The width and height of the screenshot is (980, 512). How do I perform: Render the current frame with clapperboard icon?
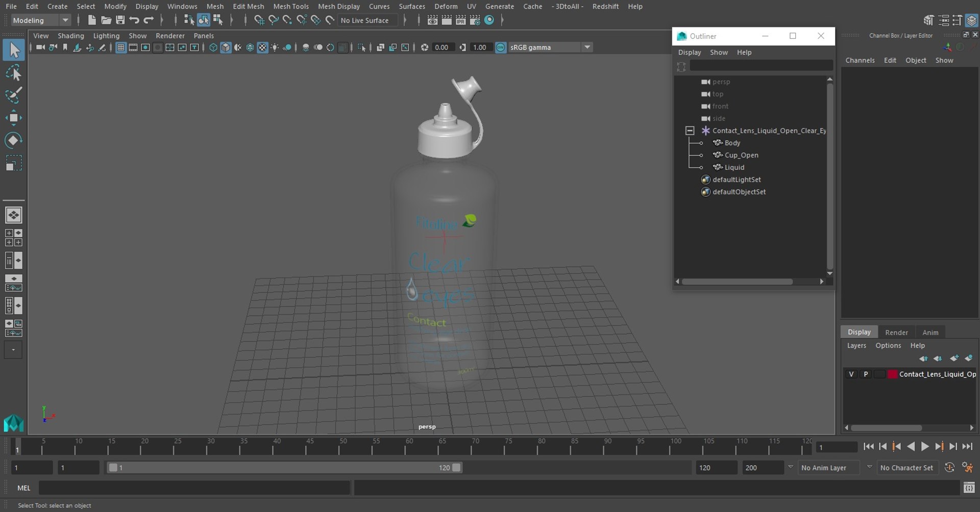pos(447,20)
